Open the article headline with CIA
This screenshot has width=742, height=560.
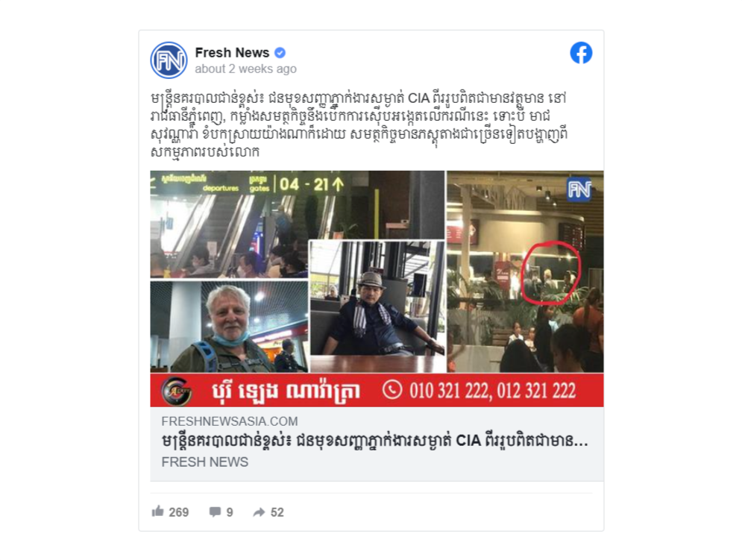click(x=374, y=441)
